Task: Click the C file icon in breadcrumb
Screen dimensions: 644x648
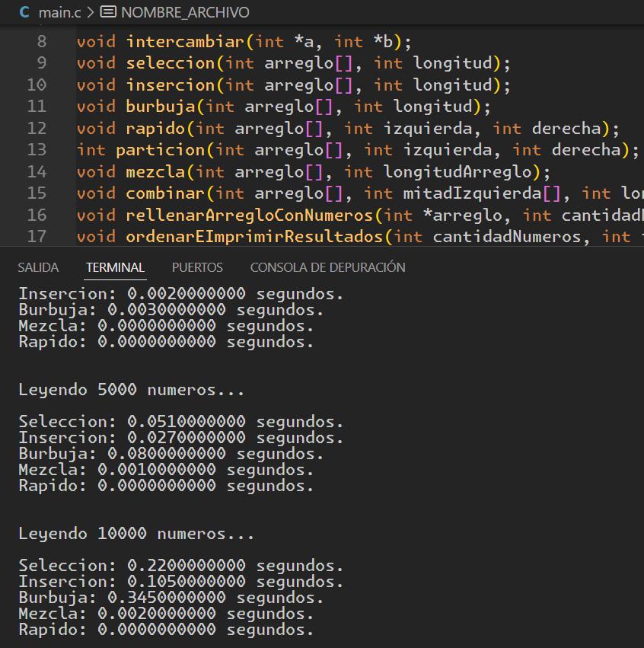Action: [24, 12]
